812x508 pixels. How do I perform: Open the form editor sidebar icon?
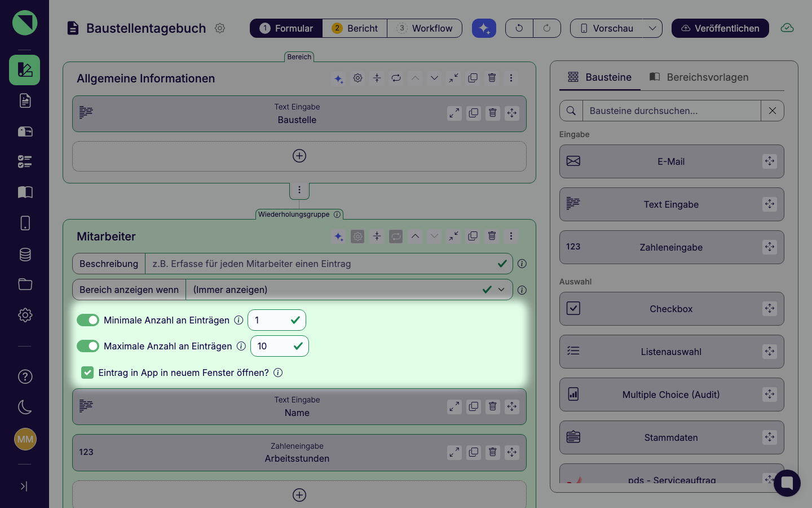click(x=24, y=70)
